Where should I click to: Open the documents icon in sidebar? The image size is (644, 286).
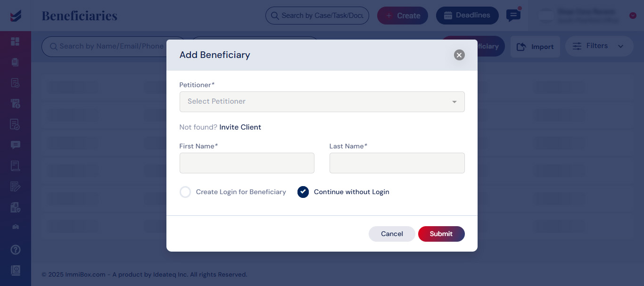pos(15,62)
